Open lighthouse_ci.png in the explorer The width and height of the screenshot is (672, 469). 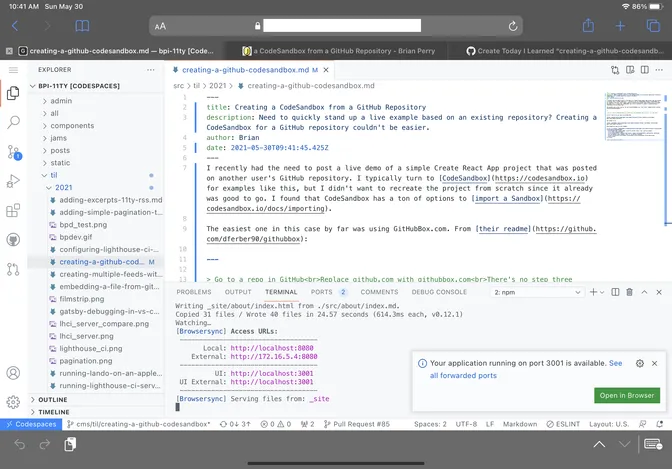(x=90, y=349)
